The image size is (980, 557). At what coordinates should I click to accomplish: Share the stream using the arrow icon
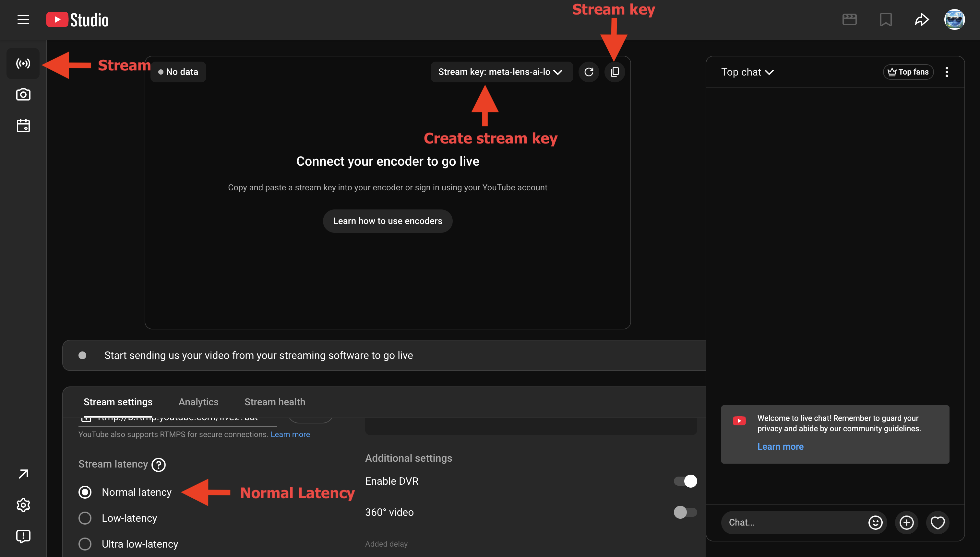tap(922, 19)
